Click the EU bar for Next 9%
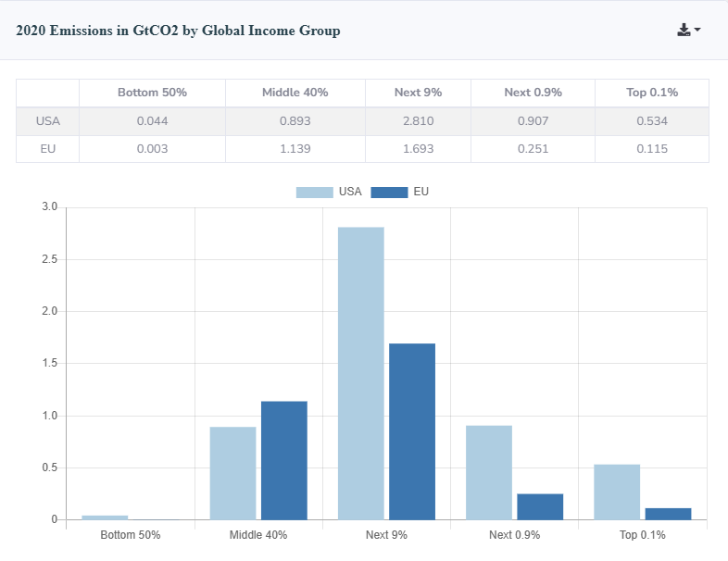The width and height of the screenshot is (728, 561). (x=412, y=431)
